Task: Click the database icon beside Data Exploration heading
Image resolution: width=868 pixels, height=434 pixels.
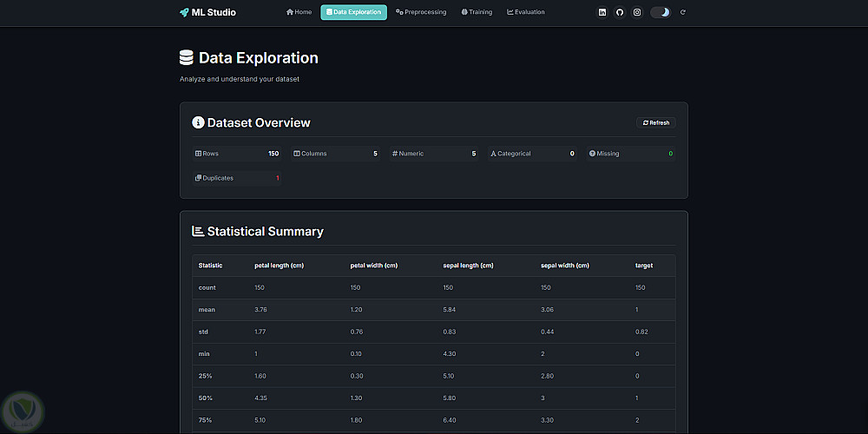Action: coord(187,58)
